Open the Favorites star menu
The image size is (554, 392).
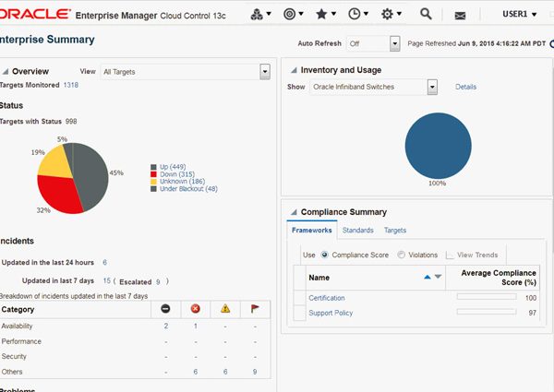tap(325, 14)
